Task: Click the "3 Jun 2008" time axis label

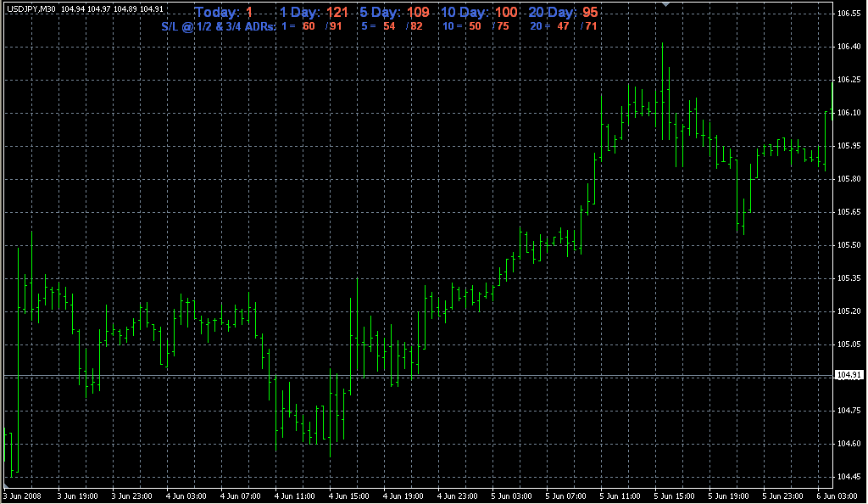Action: click(23, 496)
